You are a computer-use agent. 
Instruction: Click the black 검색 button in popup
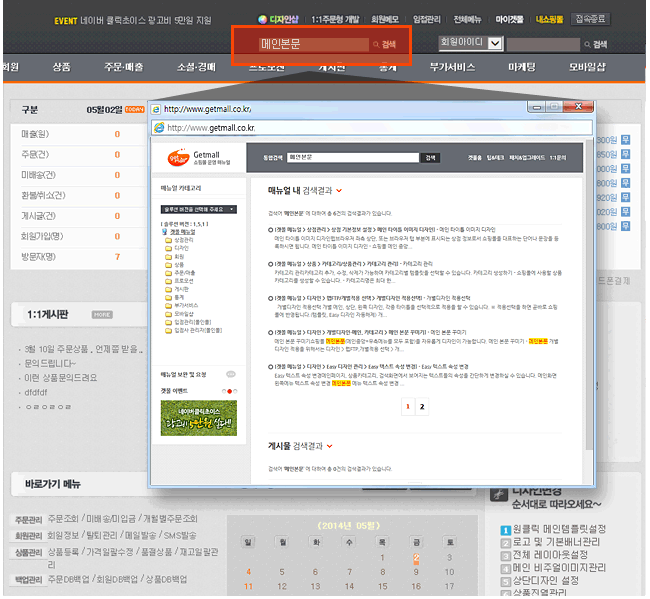pos(430,157)
